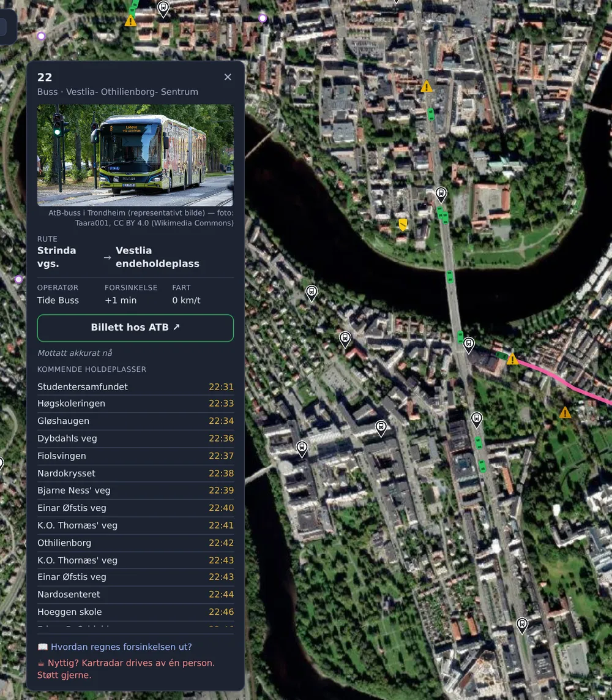
Task: Select the Nardokrysset stop row
Action: (135, 473)
